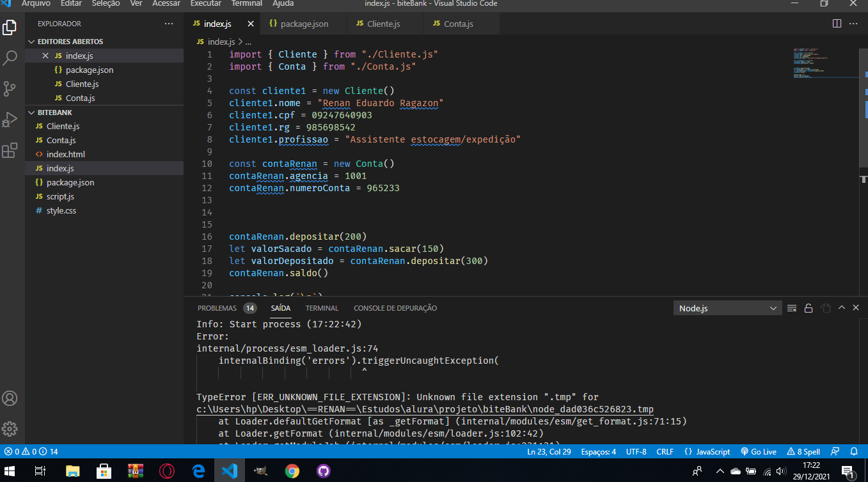Open the Seleção menu
This screenshot has height=482, width=868.
(x=106, y=3)
